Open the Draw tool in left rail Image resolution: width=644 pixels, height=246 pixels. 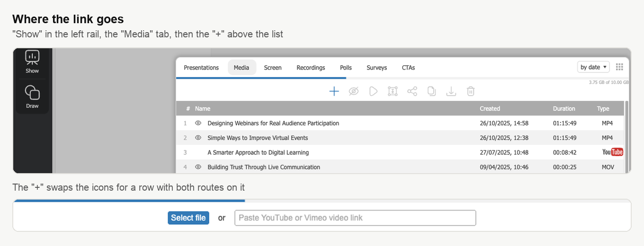click(x=32, y=97)
